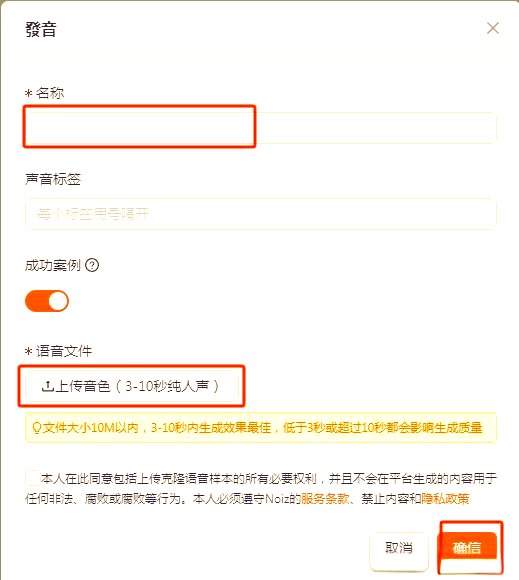Click the 成功案例 label text
This screenshot has height=580, width=519.
tap(53, 265)
